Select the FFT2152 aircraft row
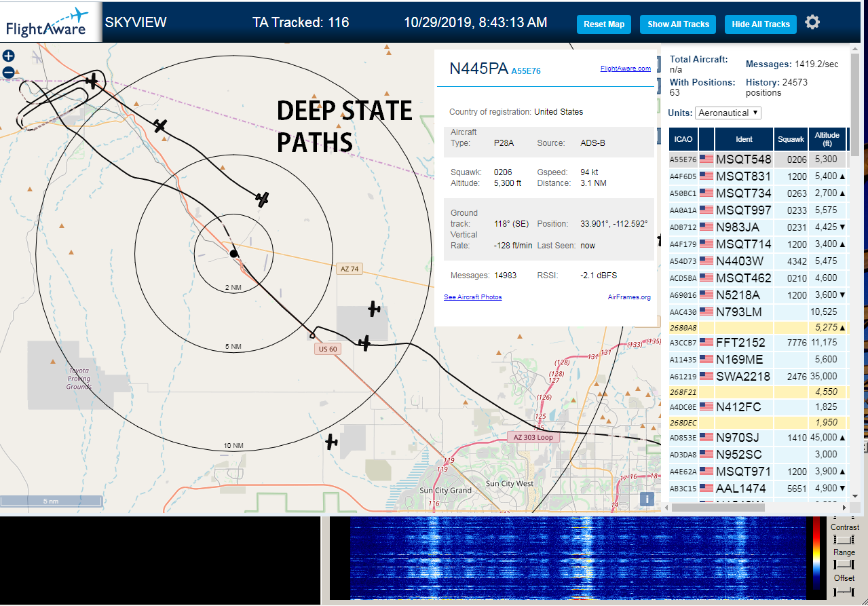Image resolution: width=868 pixels, height=606 pixels. click(758, 342)
